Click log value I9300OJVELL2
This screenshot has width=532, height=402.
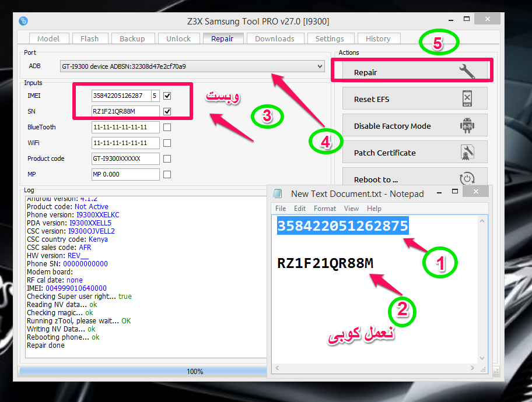coord(92,231)
